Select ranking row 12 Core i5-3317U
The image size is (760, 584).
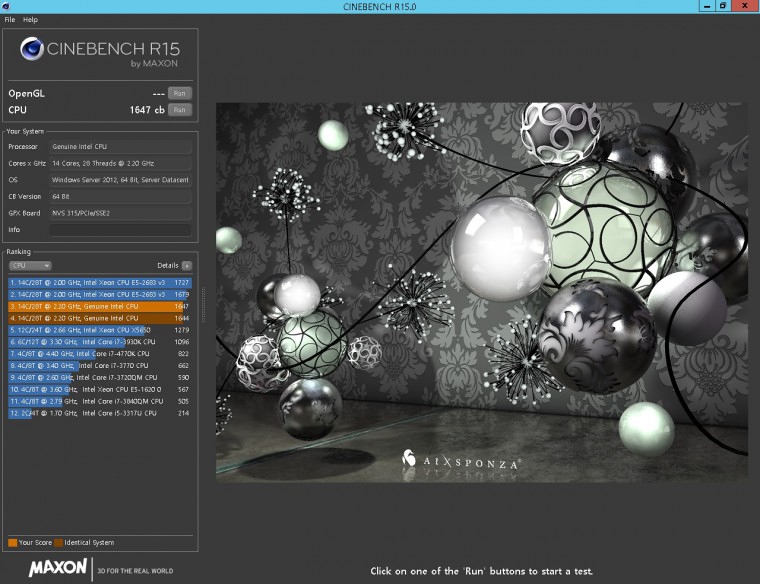coord(99,413)
